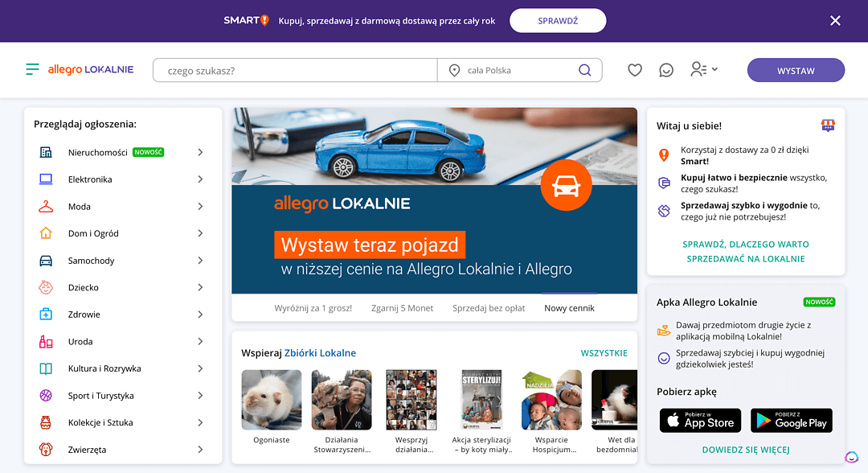Open Wet dla bezdomniaków fundraiser thumbnail
The height and width of the screenshot is (473, 868).
(615, 400)
